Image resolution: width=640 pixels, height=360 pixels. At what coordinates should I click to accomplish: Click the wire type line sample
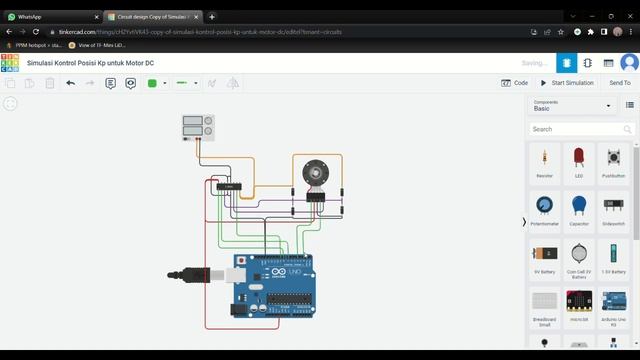[x=182, y=83]
